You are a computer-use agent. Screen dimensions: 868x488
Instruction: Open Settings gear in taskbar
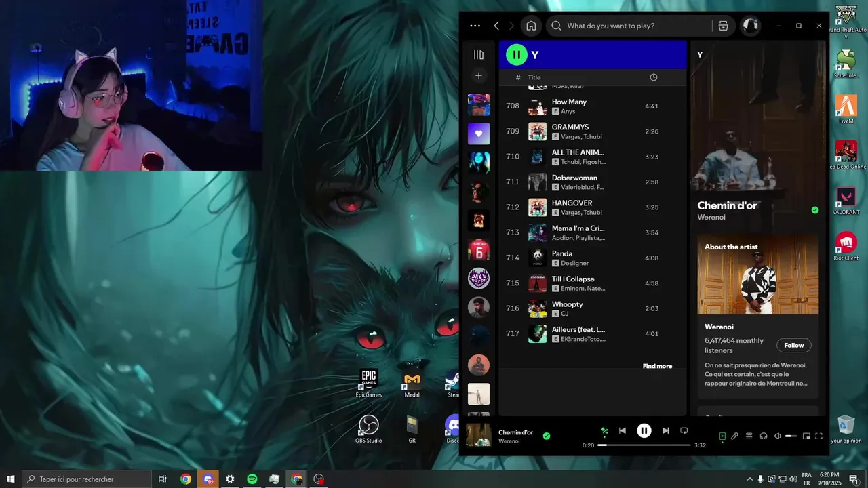click(x=230, y=479)
